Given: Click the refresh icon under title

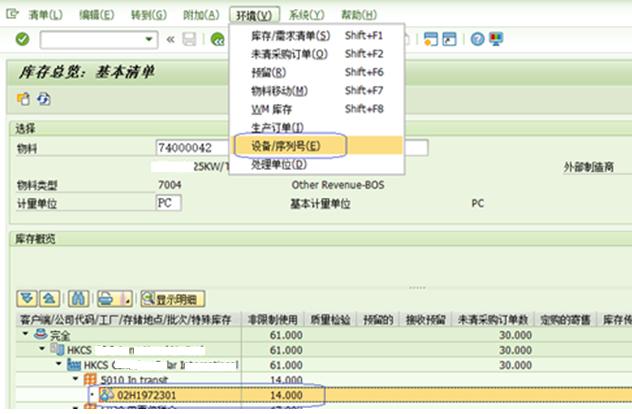Looking at the screenshot, I should point(44,99).
